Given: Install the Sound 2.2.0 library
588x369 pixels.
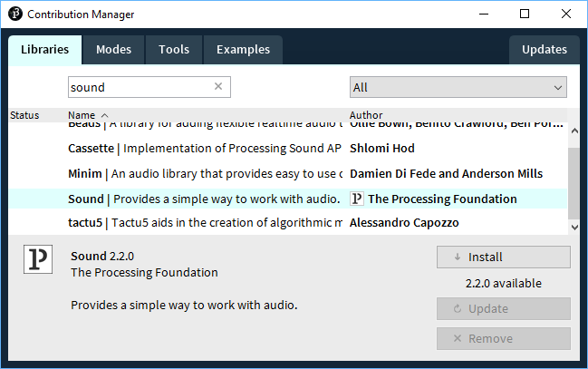Looking at the screenshot, I should point(503,257).
